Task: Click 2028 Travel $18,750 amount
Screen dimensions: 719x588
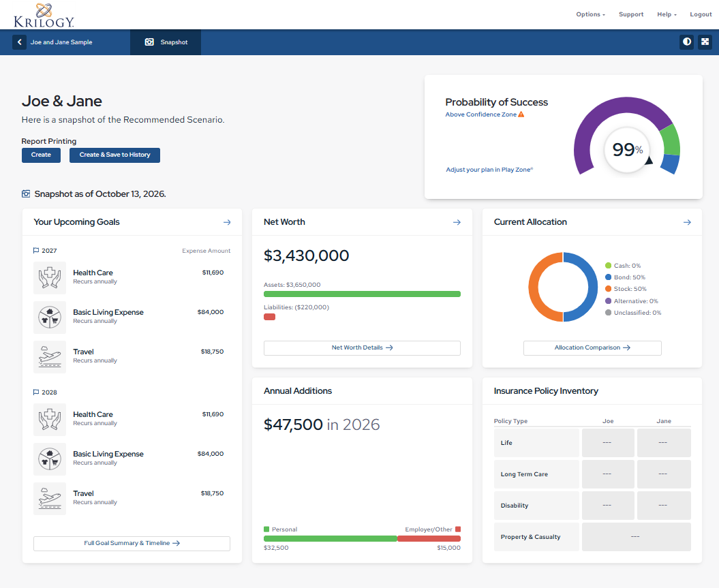Action: pos(213,493)
